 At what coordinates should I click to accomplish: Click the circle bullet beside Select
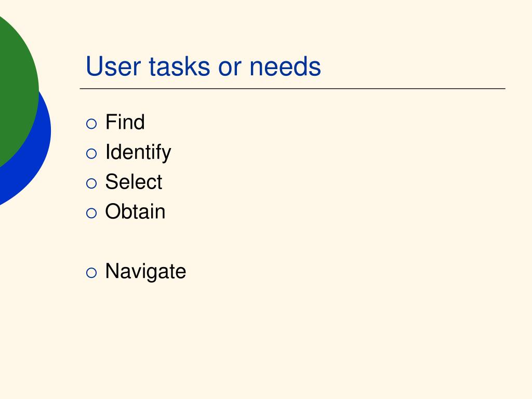click(x=91, y=183)
